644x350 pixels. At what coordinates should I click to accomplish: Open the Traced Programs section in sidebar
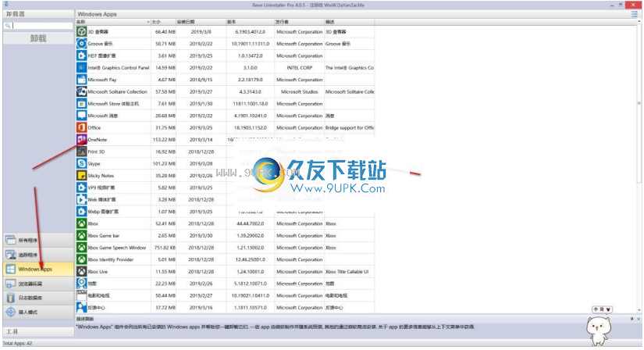pyautogui.click(x=38, y=255)
